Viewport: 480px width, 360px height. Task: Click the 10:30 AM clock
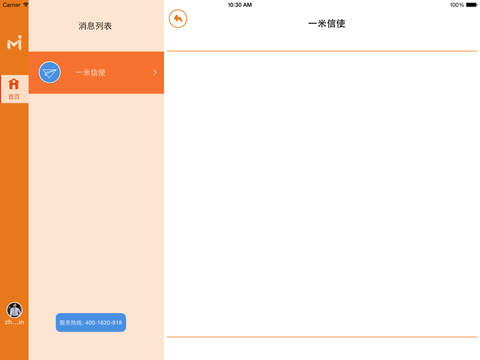pyautogui.click(x=240, y=5)
